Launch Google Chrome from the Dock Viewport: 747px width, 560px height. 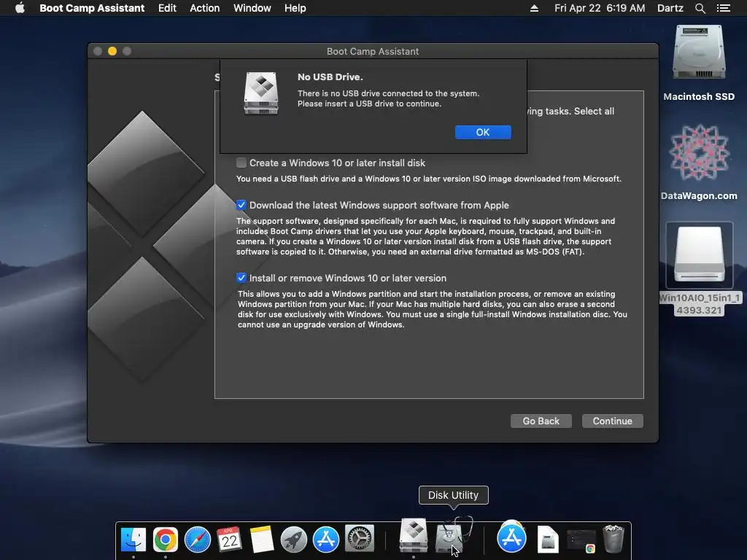point(166,540)
